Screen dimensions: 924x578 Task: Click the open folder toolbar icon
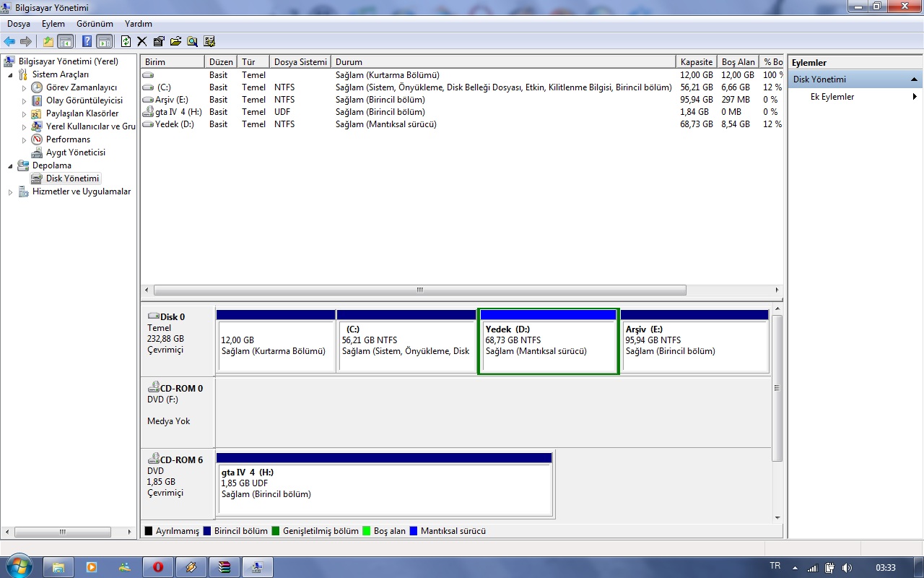coord(175,41)
